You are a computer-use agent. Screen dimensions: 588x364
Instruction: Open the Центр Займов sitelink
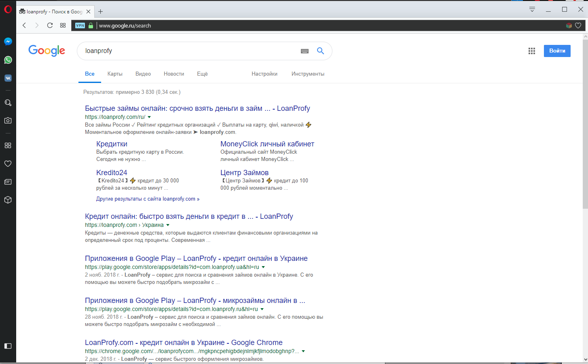tap(244, 173)
